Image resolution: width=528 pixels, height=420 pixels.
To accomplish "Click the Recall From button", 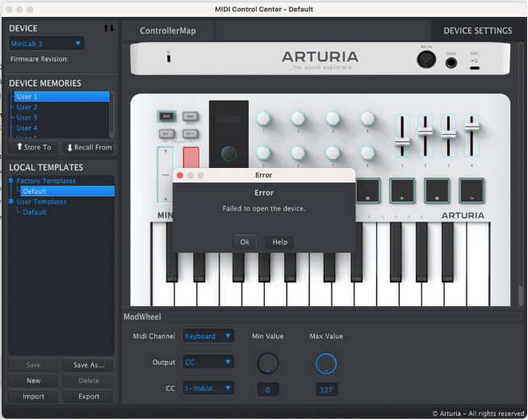I will (x=89, y=147).
